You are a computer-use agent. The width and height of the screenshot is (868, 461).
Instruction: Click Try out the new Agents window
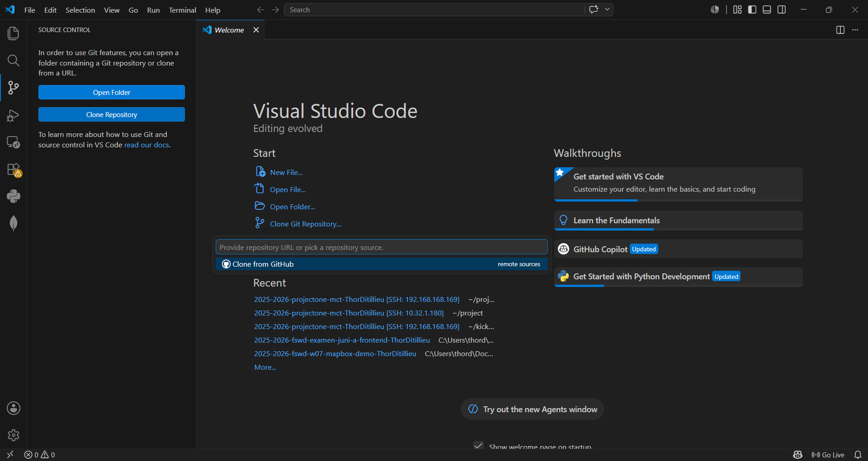pos(532,409)
